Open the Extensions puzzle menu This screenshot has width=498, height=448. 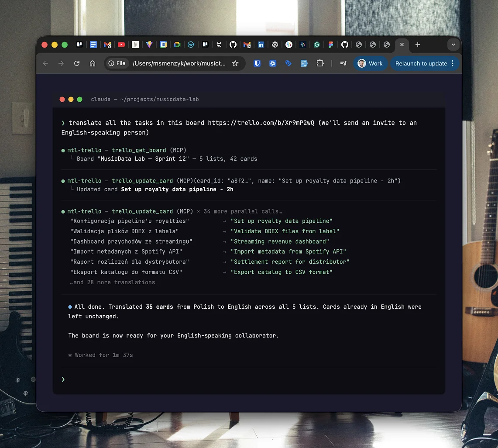point(320,64)
